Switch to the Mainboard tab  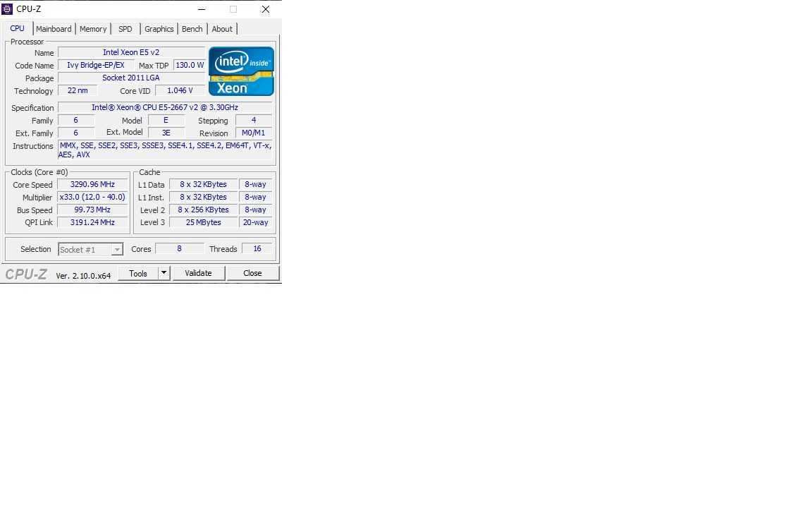click(x=54, y=29)
